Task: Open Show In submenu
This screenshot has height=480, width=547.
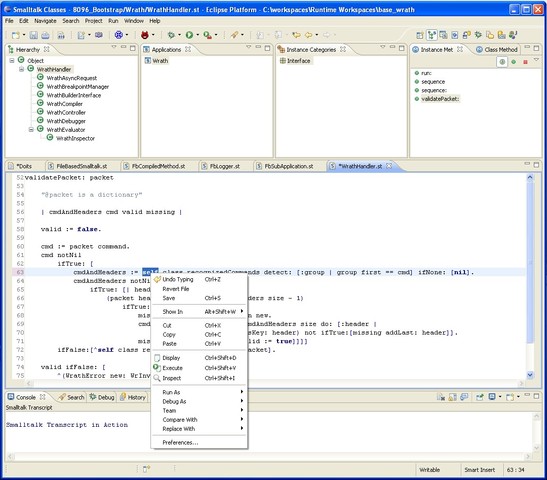Action: point(199,312)
